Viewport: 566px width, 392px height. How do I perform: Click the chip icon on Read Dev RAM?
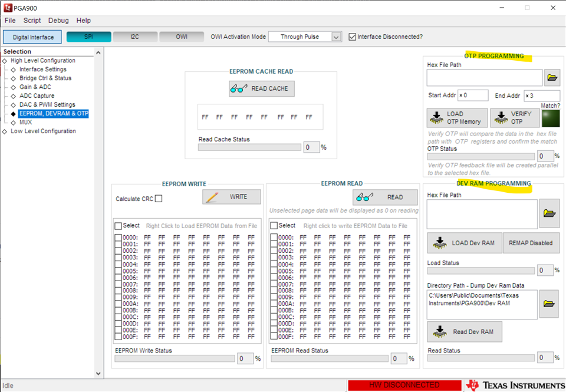(x=440, y=332)
